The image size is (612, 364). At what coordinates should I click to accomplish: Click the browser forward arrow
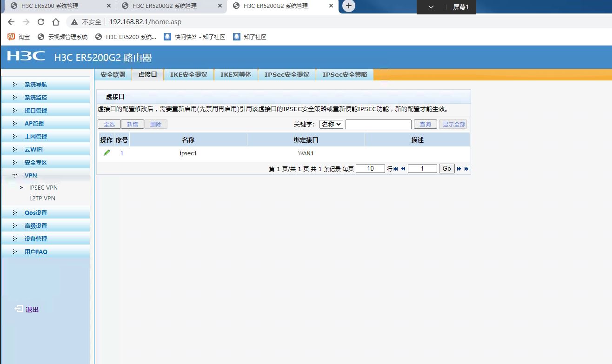[26, 22]
